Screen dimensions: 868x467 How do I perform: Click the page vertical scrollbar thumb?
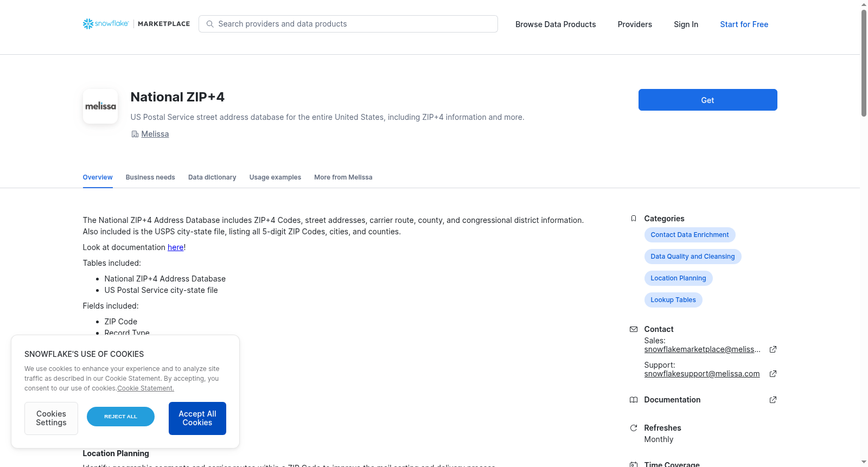(x=864, y=63)
